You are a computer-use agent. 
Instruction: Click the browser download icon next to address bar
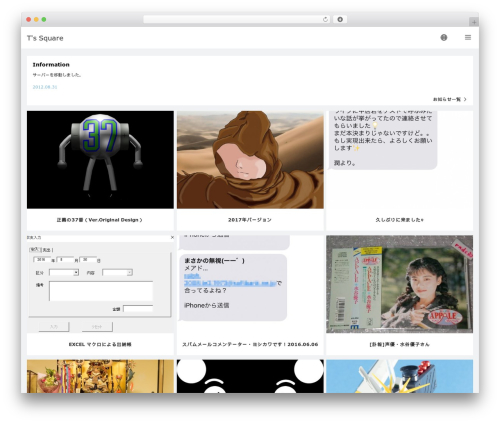coord(340,20)
